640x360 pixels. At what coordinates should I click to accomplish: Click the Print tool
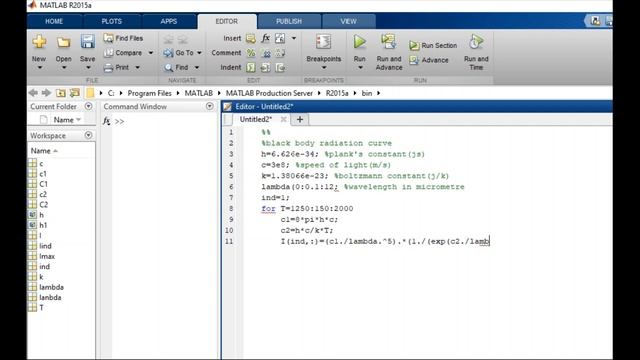[117, 67]
